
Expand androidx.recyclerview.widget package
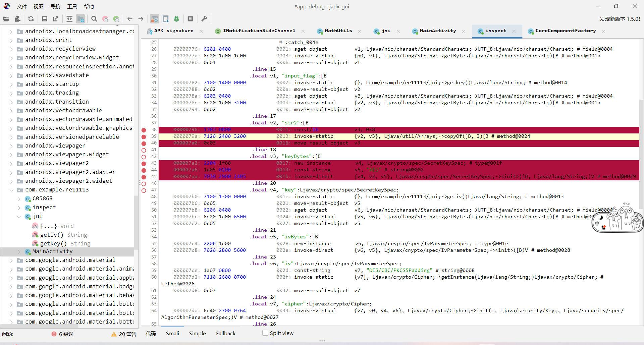(x=11, y=58)
